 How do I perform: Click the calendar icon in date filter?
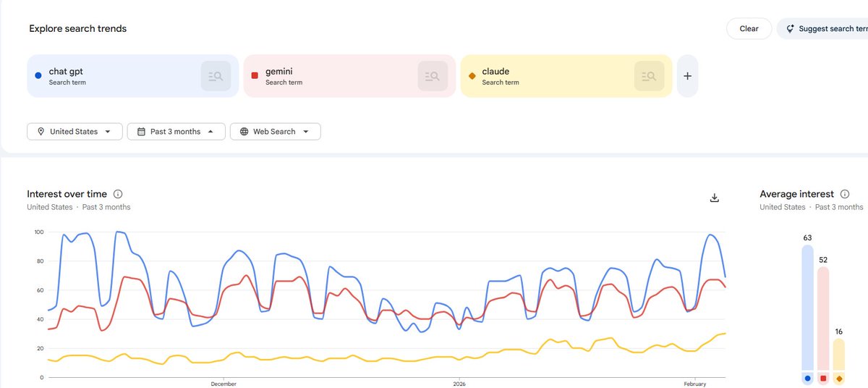point(140,132)
